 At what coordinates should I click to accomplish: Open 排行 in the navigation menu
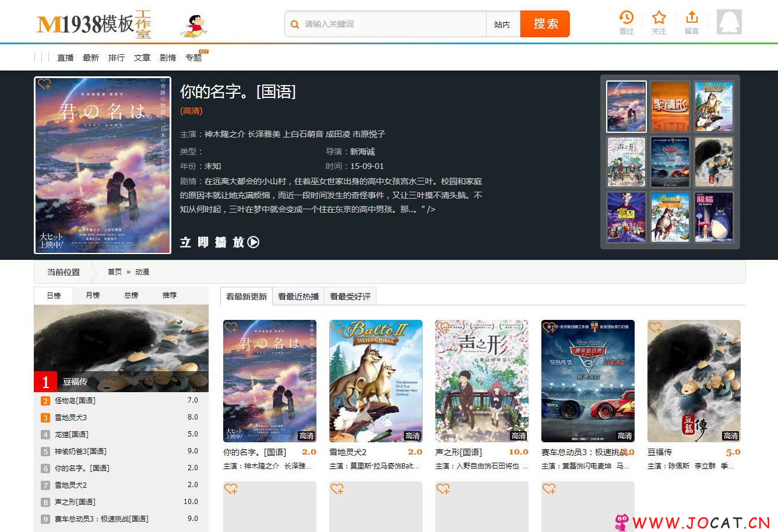click(x=117, y=58)
